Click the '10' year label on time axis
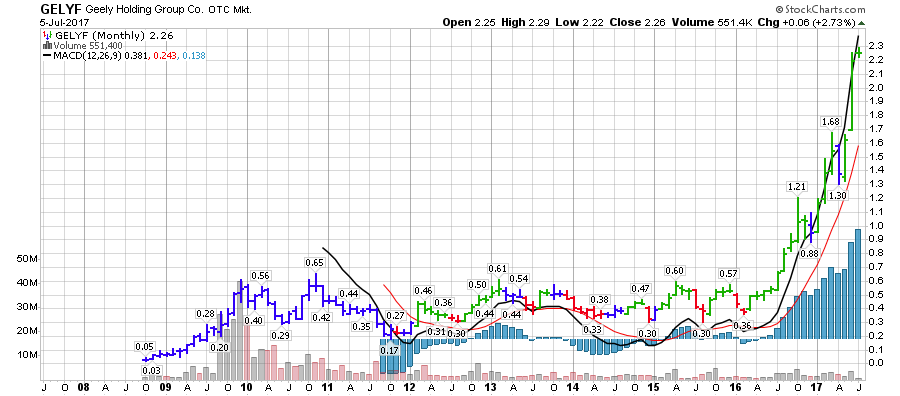Image resolution: width=900 pixels, height=396 pixels. tap(246, 388)
